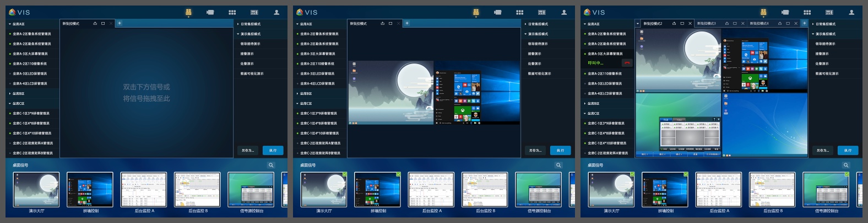Viewport: 868px width, 223px height.
Task: Search desktop signals in the empty-canvas VIS window
Action: [271, 165]
